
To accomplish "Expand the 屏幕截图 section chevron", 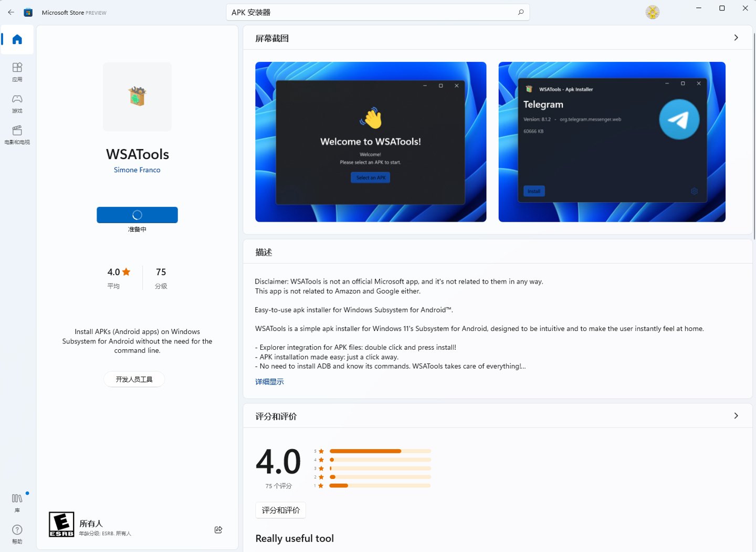I will coord(736,38).
